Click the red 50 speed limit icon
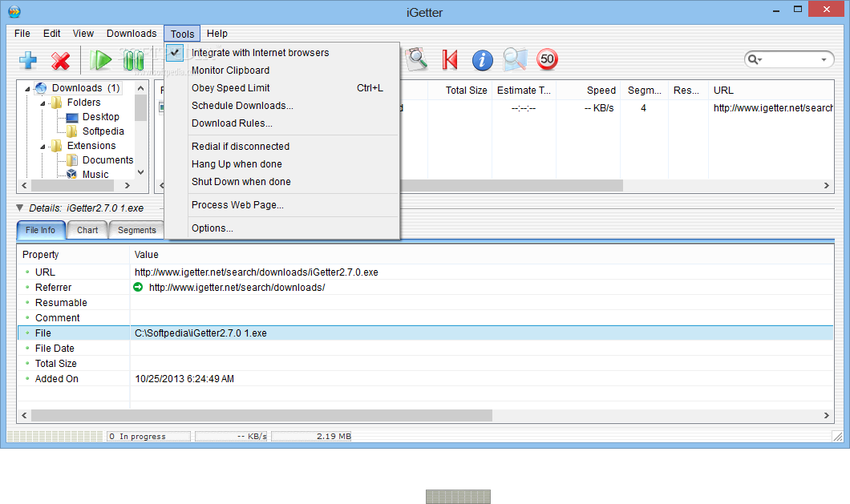This screenshot has height=504, width=850. click(x=547, y=59)
